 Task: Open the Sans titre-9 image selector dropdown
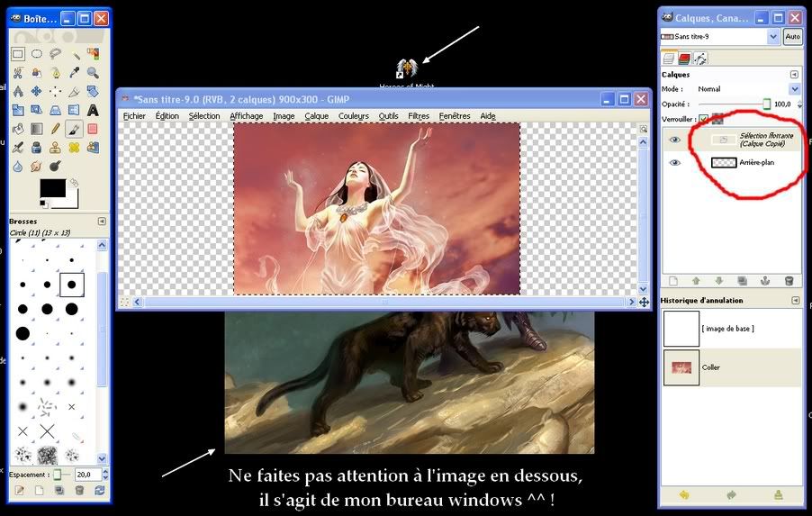click(773, 37)
